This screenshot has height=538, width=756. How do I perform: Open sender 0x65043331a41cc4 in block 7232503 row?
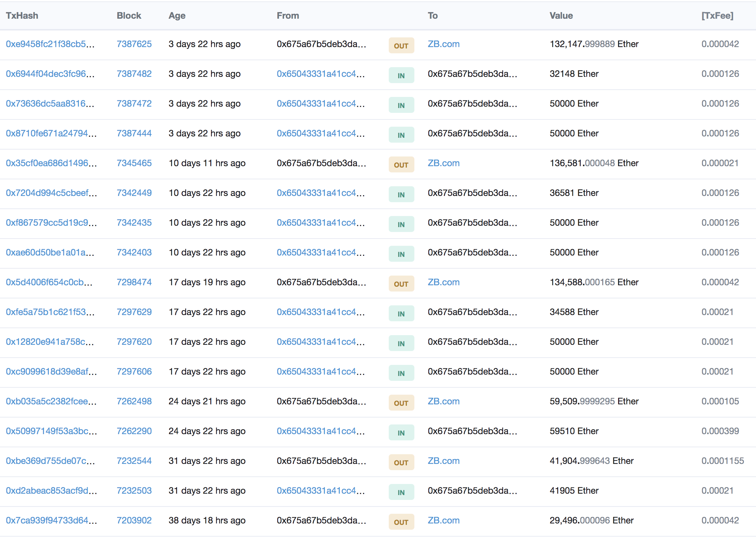point(321,491)
